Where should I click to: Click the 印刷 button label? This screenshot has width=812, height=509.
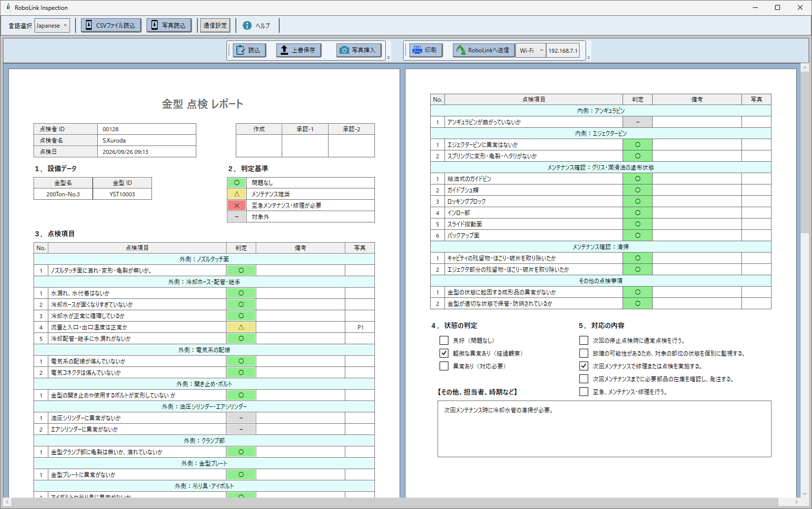pyautogui.click(x=431, y=50)
